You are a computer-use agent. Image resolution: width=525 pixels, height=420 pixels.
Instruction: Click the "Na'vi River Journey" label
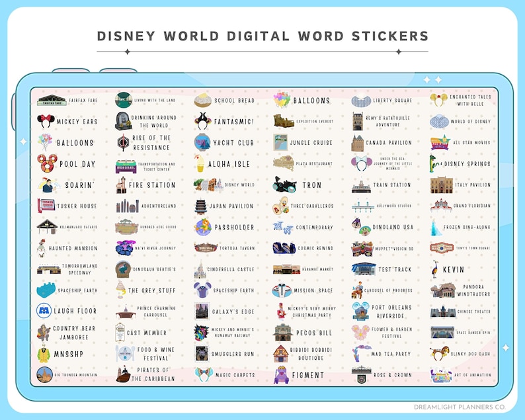pyautogui.click(x=155, y=248)
